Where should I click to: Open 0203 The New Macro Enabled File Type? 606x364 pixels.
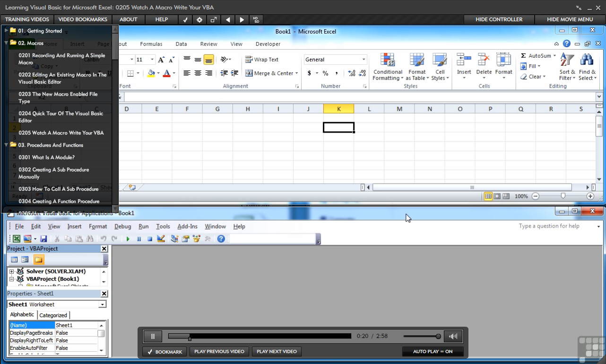click(x=58, y=98)
